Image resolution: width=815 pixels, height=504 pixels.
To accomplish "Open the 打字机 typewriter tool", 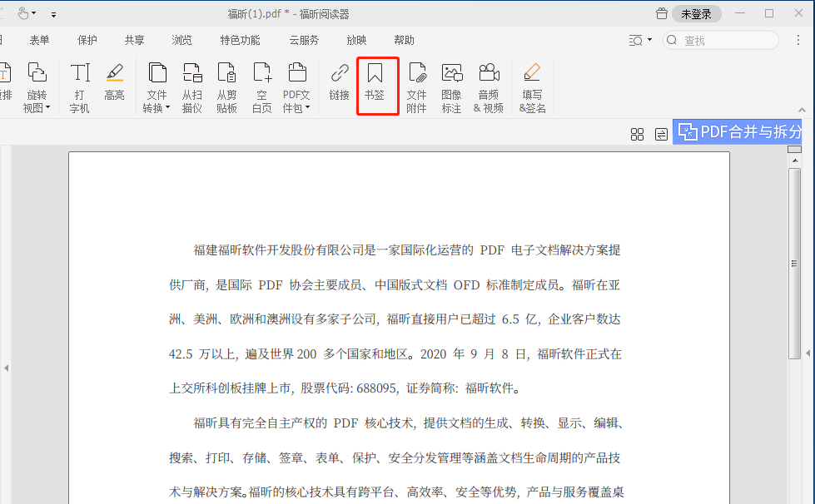I will [79, 86].
